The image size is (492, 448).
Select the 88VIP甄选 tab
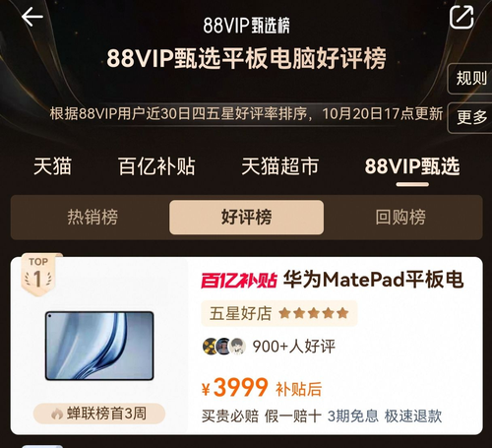[412, 166]
